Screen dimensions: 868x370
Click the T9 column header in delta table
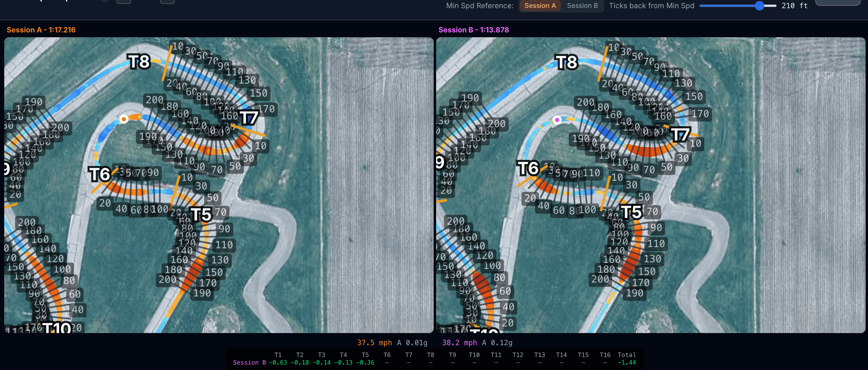click(452, 355)
